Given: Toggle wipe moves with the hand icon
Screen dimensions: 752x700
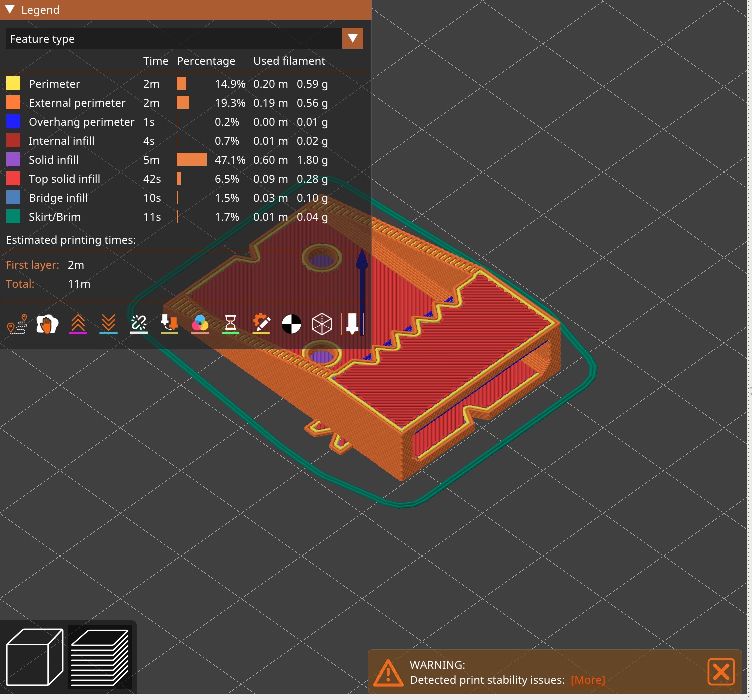Looking at the screenshot, I should point(48,324).
